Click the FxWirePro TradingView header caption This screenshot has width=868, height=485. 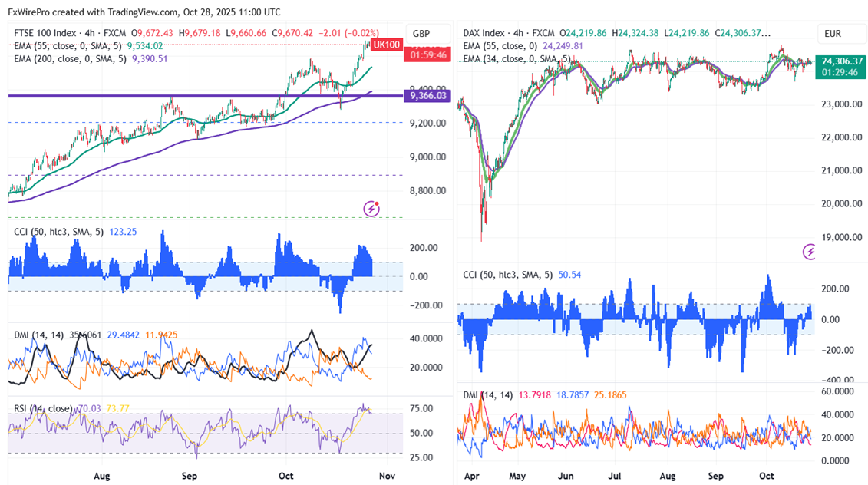144,12
